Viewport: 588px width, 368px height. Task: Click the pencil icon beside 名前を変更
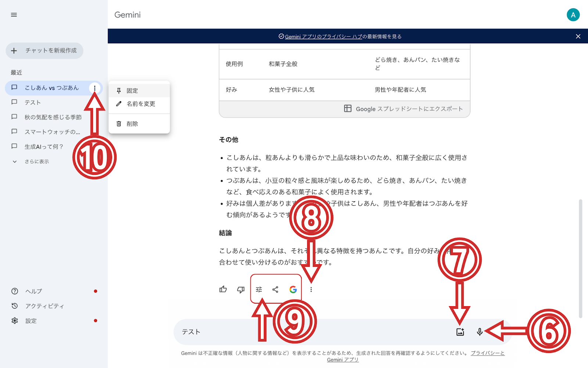pyautogui.click(x=119, y=104)
